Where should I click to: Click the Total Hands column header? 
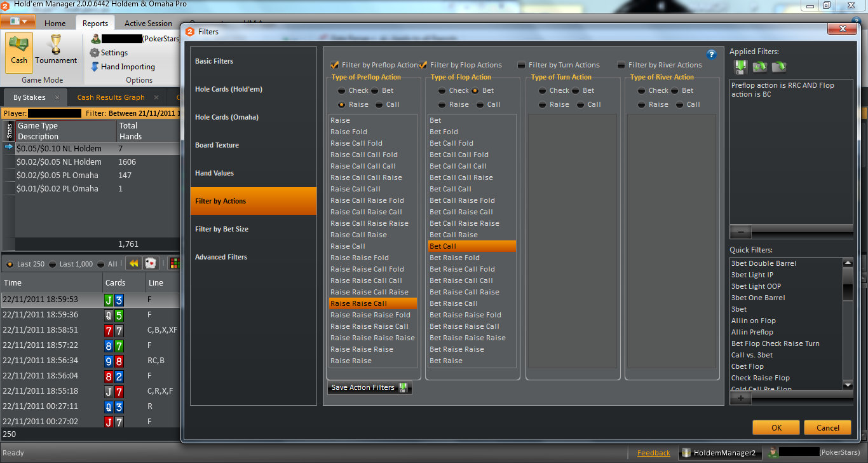(149, 131)
